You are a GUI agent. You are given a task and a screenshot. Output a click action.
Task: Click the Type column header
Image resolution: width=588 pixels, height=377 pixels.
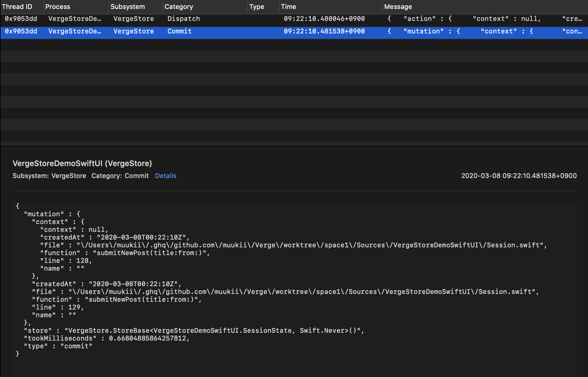click(257, 7)
